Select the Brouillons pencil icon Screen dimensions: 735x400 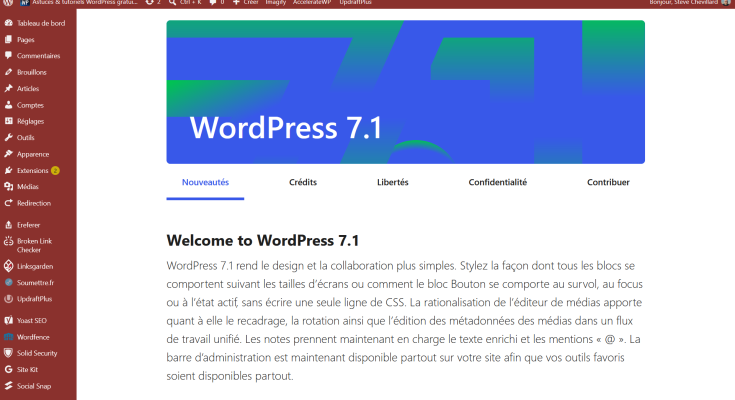point(8,72)
